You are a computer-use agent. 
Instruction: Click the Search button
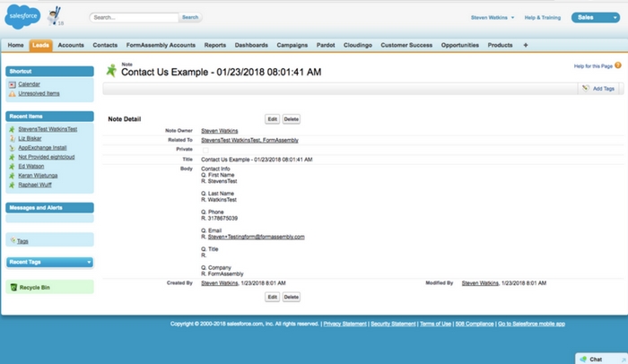[x=190, y=17]
